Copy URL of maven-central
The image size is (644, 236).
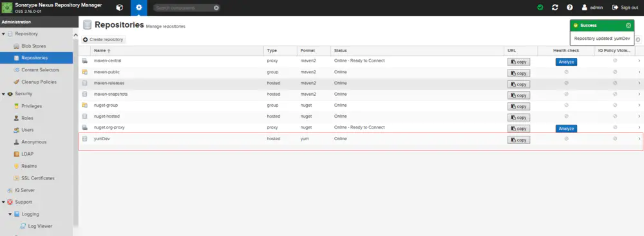pos(518,62)
